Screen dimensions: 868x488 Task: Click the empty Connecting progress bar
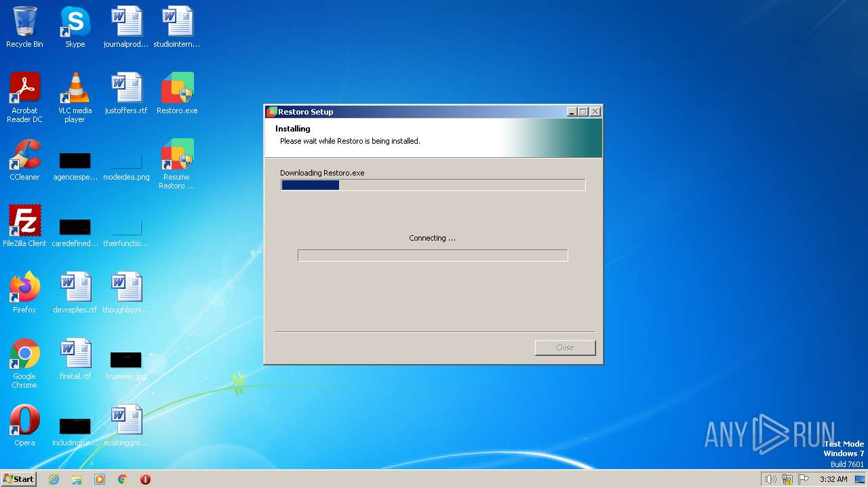(433, 256)
